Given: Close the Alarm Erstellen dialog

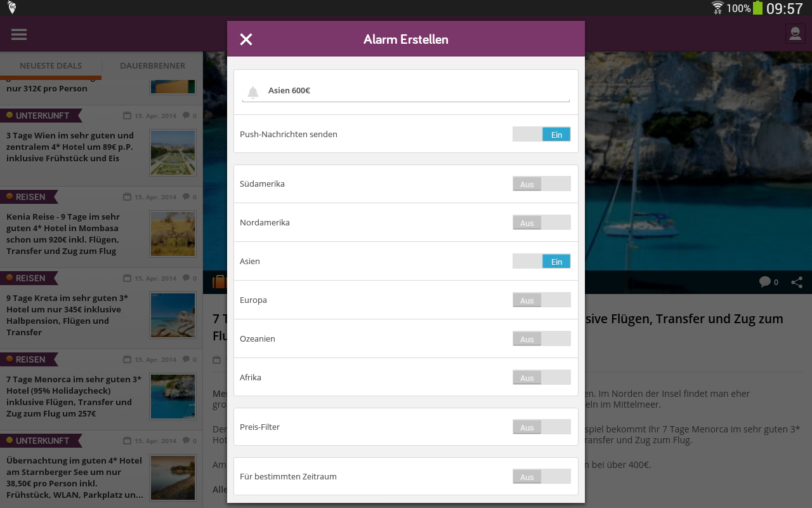Looking at the screenshot, I should (x=246, y=39).
